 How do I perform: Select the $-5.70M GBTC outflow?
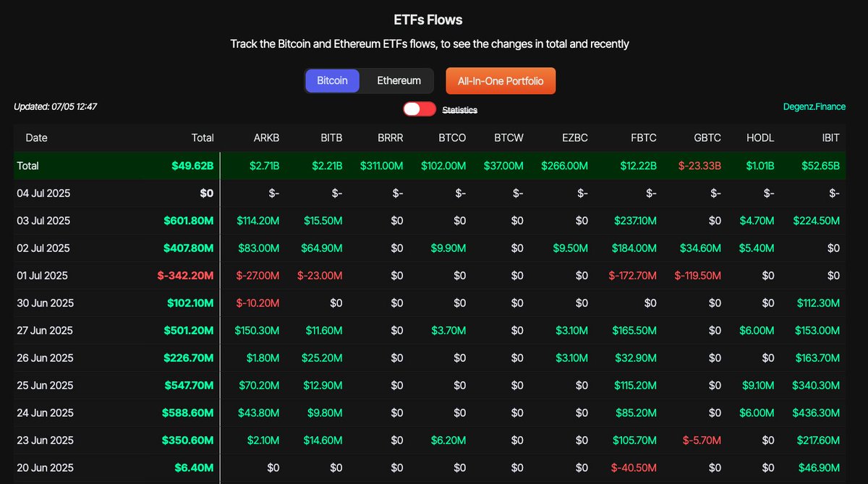click(x=703, y=441)
